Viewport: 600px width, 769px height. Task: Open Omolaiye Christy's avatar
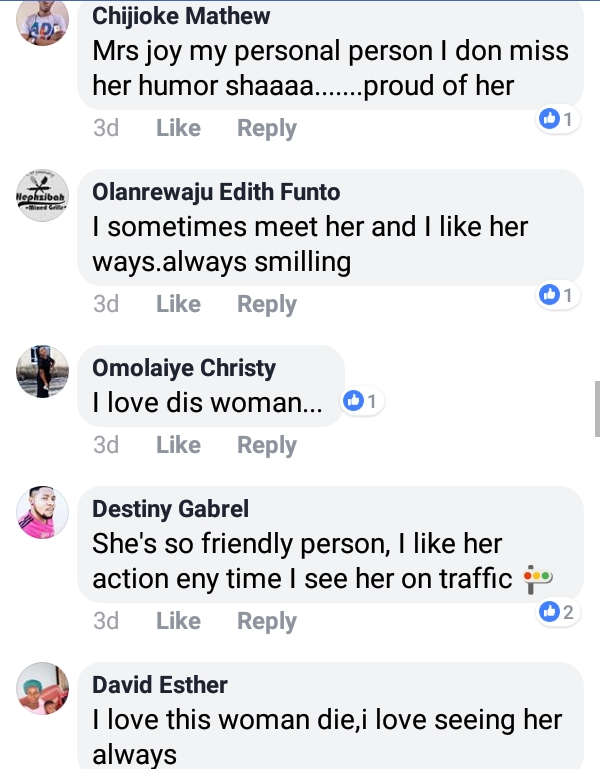(43, 372)
